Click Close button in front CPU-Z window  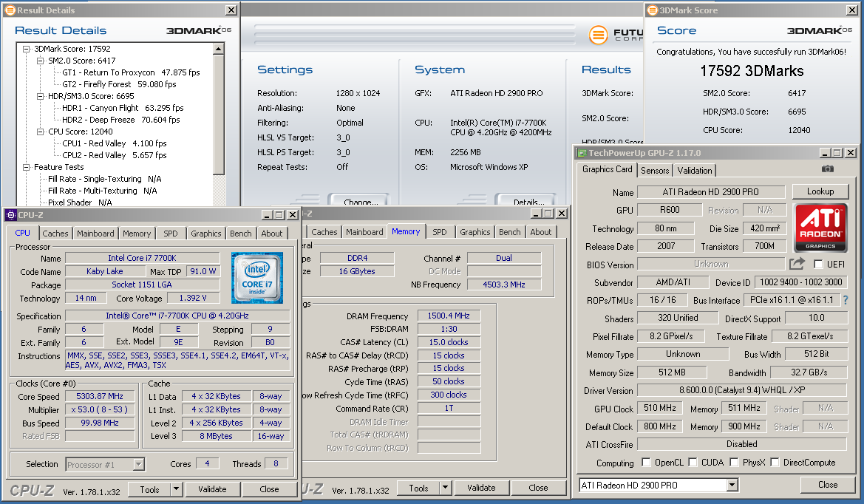[x=269, y=488]
